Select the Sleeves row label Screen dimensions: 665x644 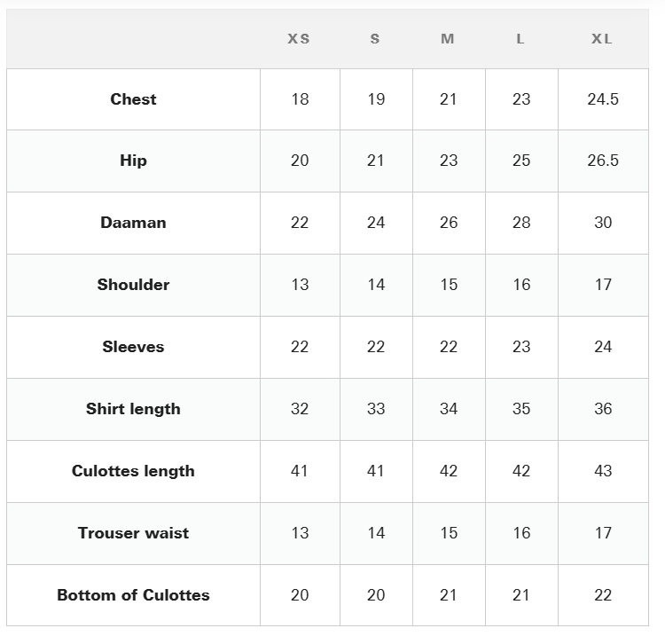pyautogui.click(x=133, y=347)
